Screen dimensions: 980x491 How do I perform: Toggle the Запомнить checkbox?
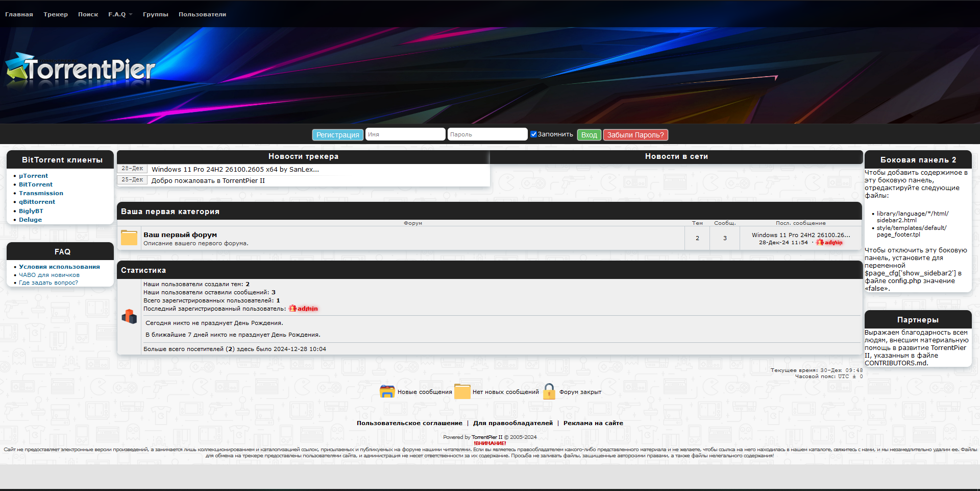(533, 134)
